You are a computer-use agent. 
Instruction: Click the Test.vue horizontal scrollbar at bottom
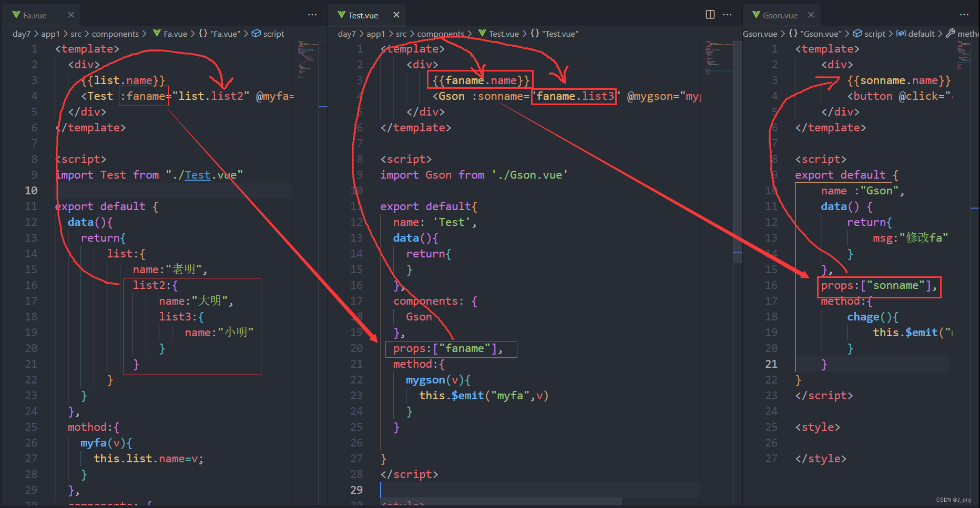point(501,501)
